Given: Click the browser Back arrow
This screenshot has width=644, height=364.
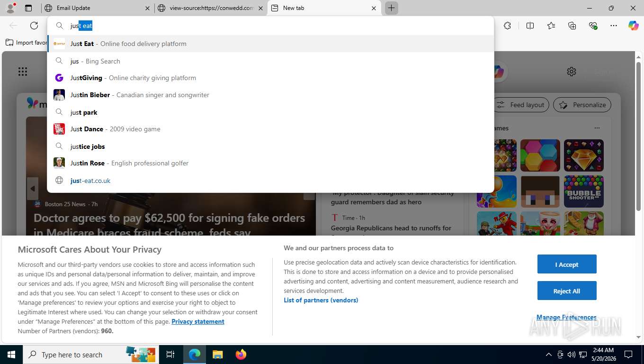Looking at the screenshot, I should point(13,26).
